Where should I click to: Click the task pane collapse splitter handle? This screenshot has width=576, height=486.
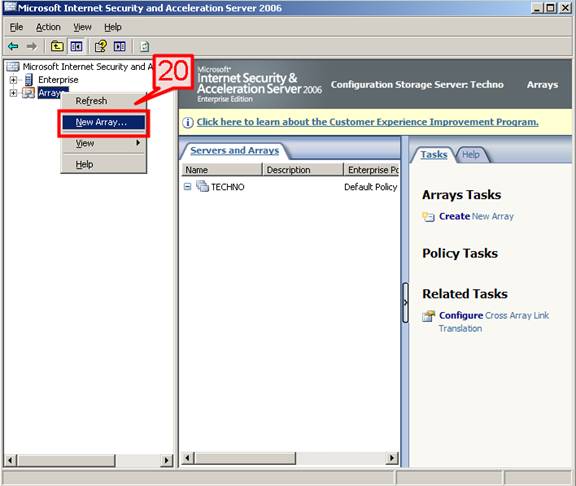tap(405, 303)
